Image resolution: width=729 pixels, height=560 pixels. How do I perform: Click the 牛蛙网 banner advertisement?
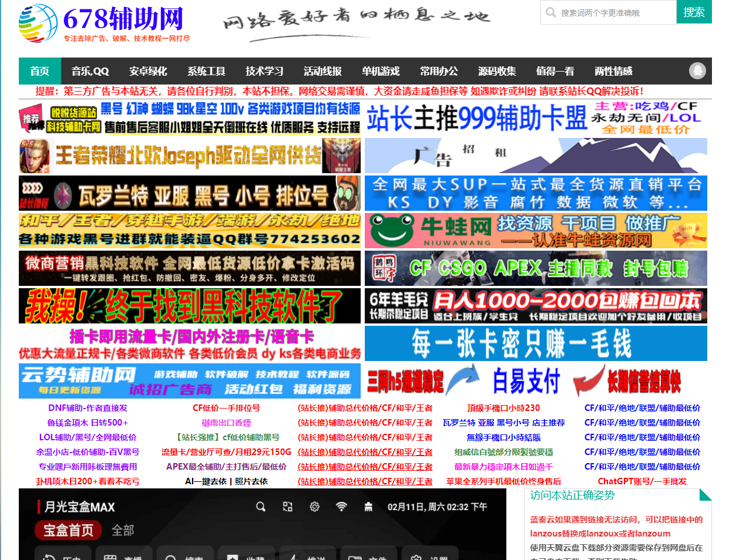535,231
